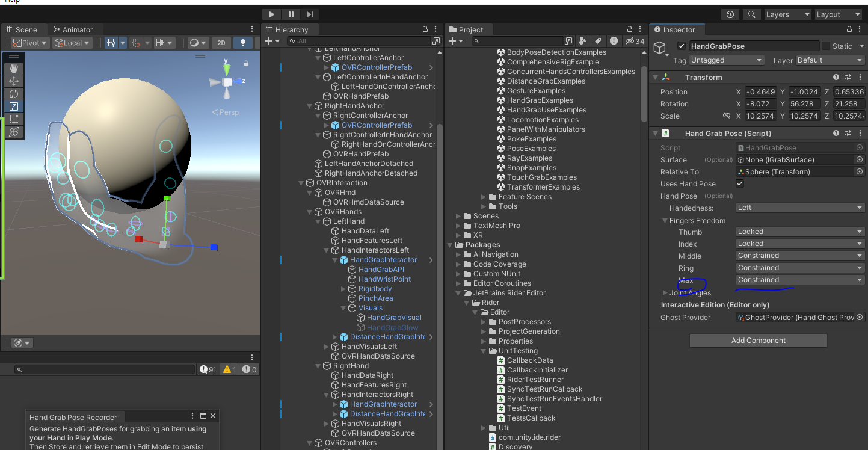868x450 pixels.
Task: Select the Transform tool in Scene toolbar
Action: pyautogui.click(x=14, y=132)
